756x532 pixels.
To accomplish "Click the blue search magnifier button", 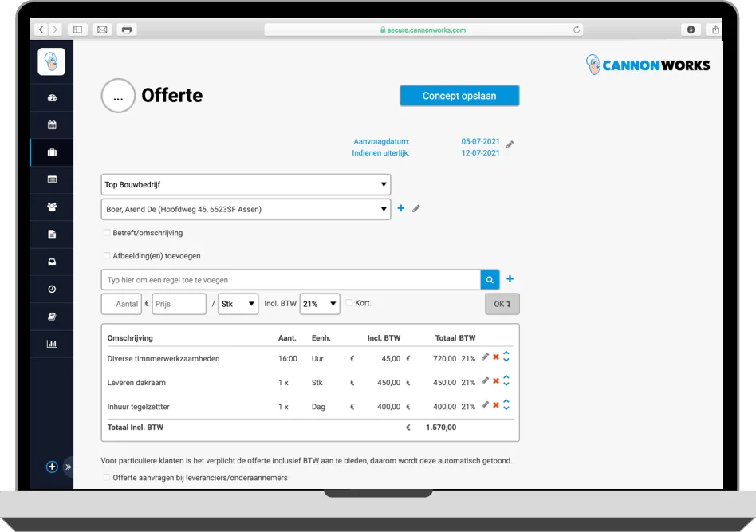I will click(x=490, y=280).
